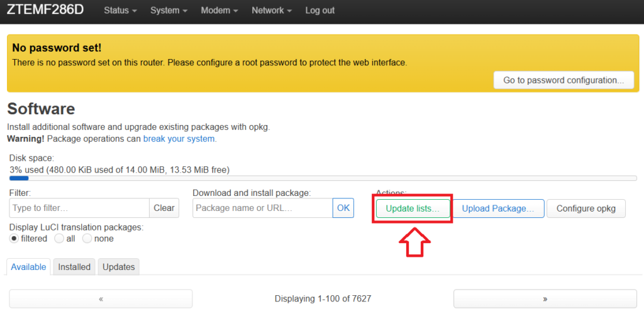
Task: Select the 'all' translation radio button
Action: (59, 239)
